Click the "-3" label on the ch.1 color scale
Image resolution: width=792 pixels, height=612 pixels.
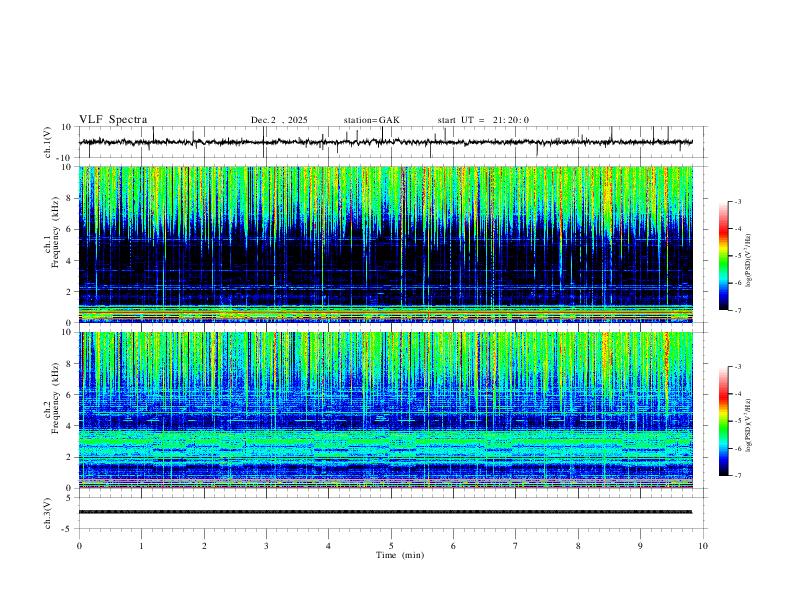click(x=737, y=201)
